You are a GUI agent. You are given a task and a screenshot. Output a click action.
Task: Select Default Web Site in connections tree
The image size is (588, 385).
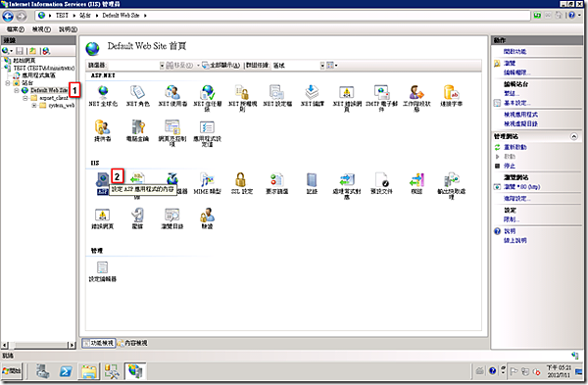[x=49, y=90]
